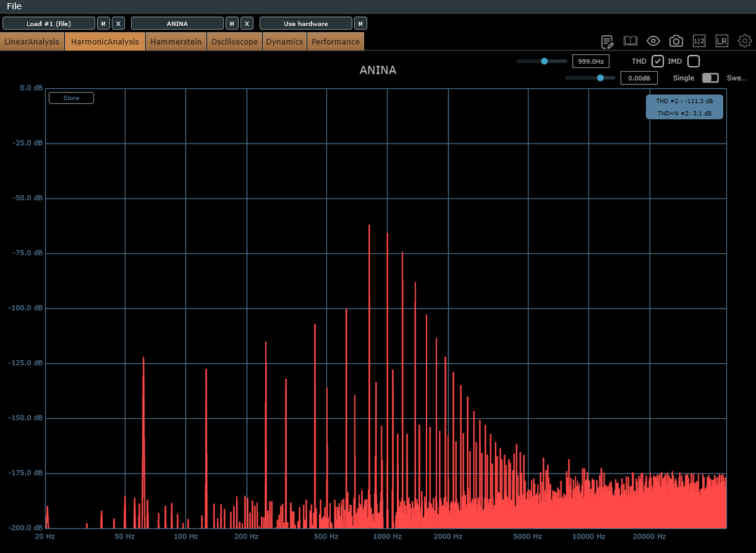Go to Performance tab
The width and height of the screenshot is (756, 553).
pos(335,42)
